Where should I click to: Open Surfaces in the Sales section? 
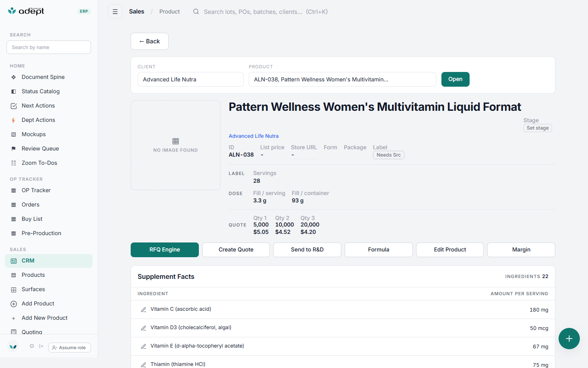point(49,289)
